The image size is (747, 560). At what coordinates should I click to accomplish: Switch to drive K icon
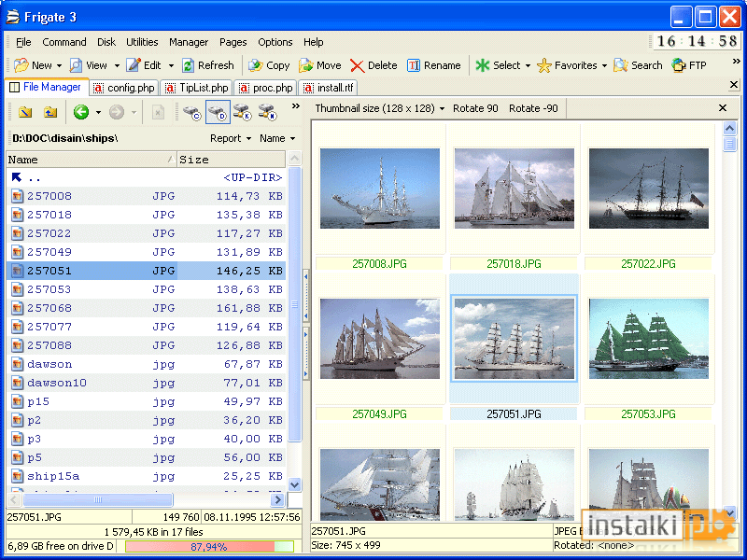(243, 113)
